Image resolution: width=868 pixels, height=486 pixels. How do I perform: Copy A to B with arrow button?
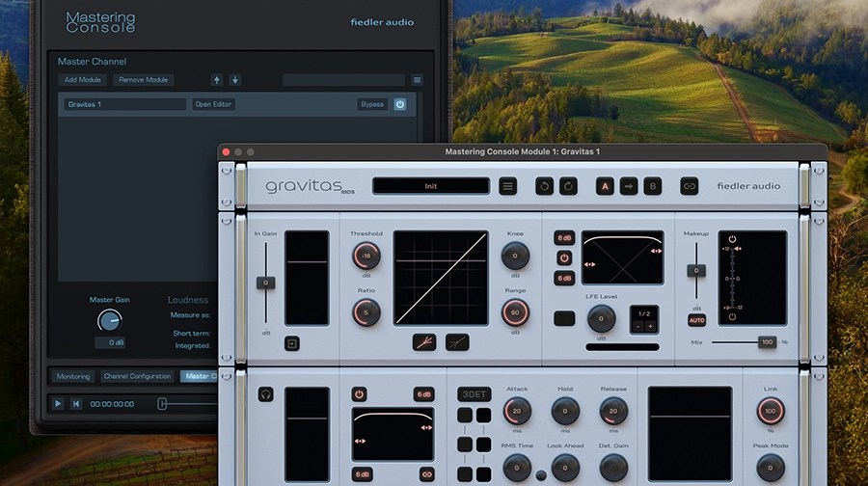pyautogui.click(x=628, y=186)
